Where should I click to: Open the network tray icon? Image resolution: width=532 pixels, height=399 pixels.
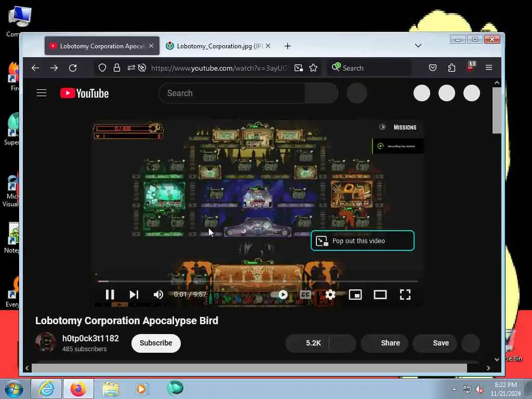coord(467,390)
